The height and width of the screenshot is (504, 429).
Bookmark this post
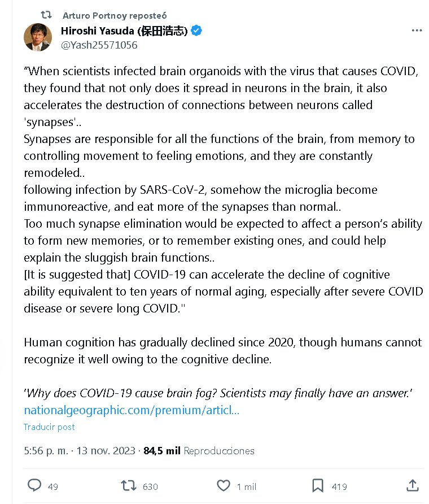(318, 485)
